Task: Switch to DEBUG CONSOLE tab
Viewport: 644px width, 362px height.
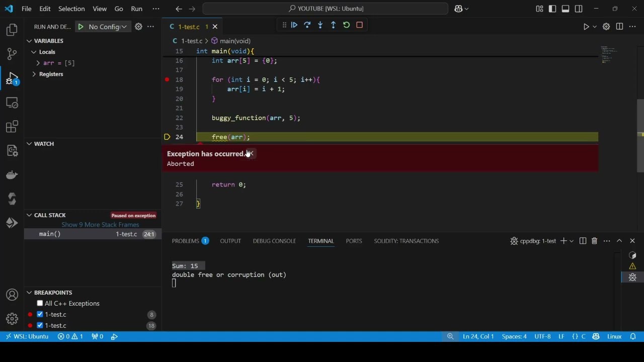Action: pyautogui.click(x=274, y=241)
